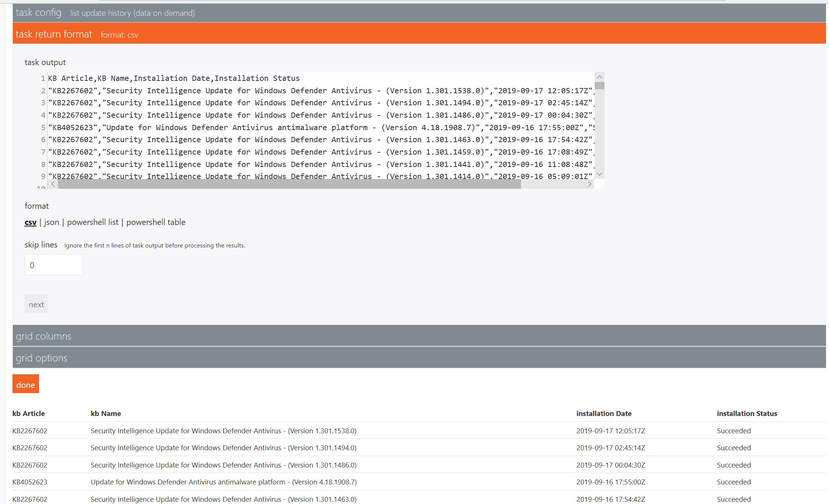Choose powershell table format
The image size is (829, 504).
(156, 222)
